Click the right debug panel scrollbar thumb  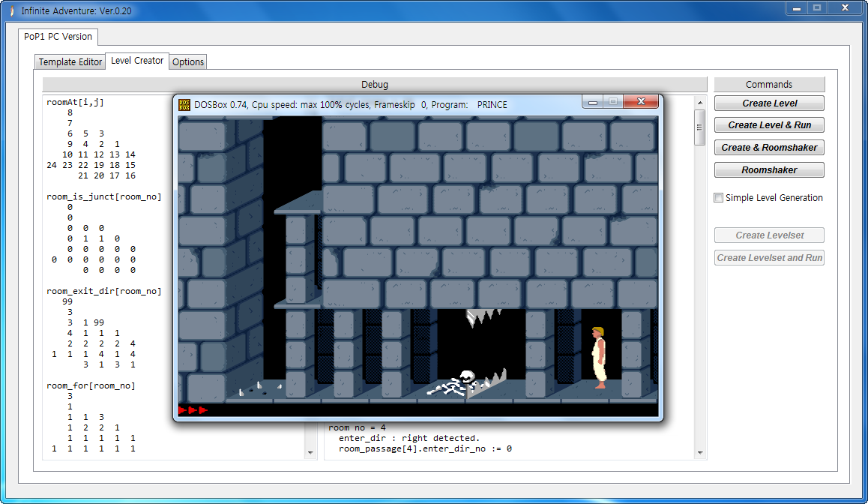(699, 127)
